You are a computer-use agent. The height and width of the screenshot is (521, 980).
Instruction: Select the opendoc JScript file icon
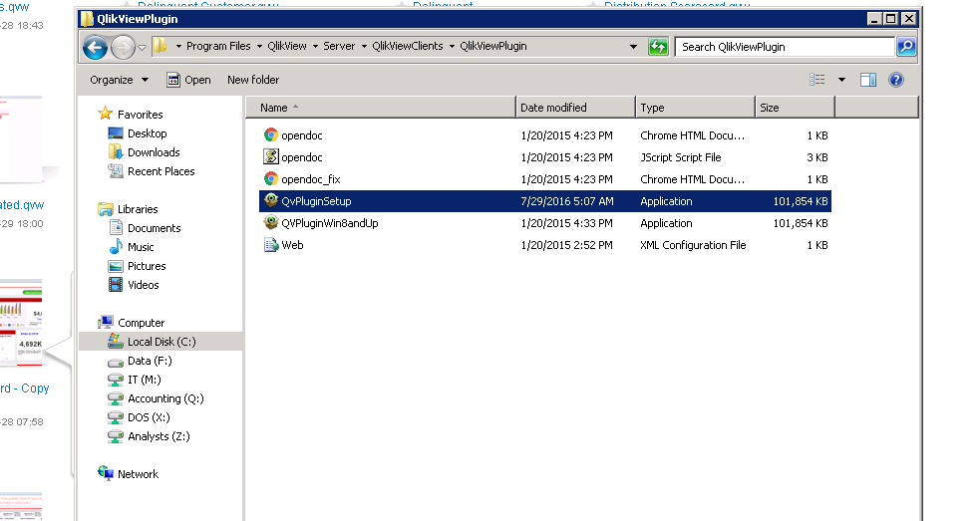[270, 157]
